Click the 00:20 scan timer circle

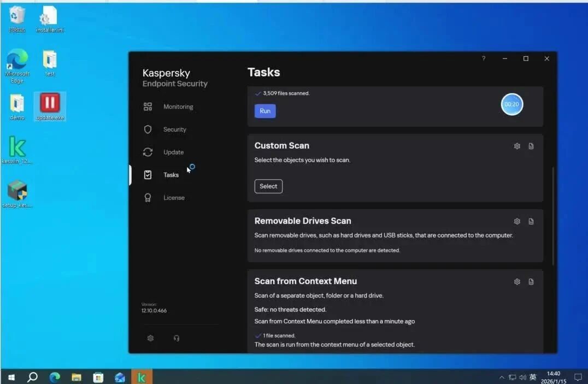pos(512,104)
